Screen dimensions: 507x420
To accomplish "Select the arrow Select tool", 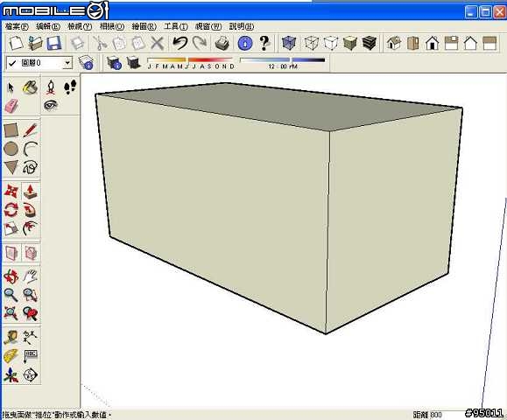I will coord(11,87).
